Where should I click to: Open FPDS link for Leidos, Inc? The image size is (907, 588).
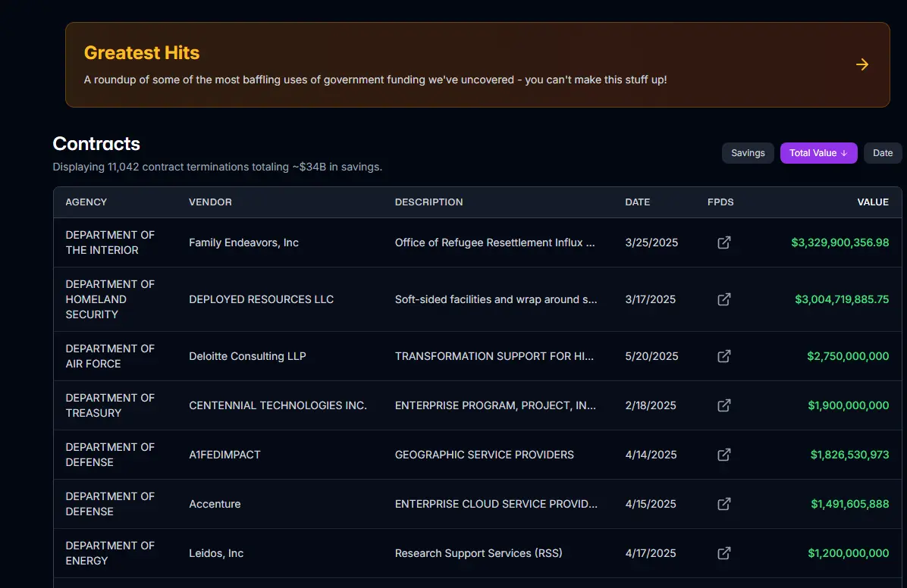point(724,553)
